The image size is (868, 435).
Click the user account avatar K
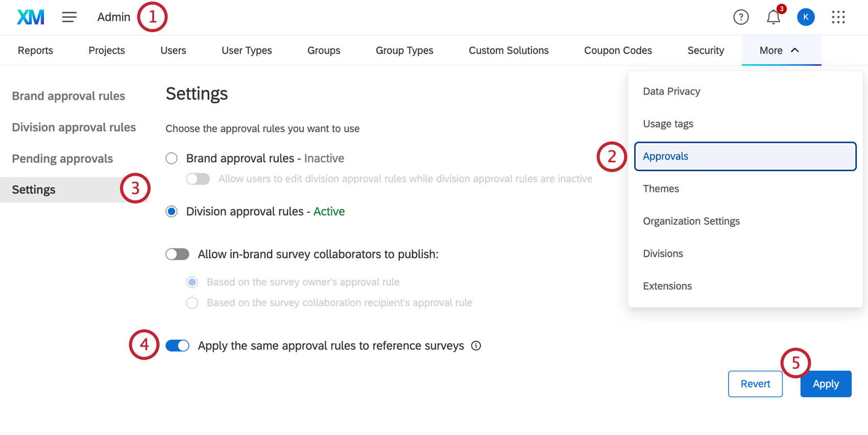[x=806, y=17]
